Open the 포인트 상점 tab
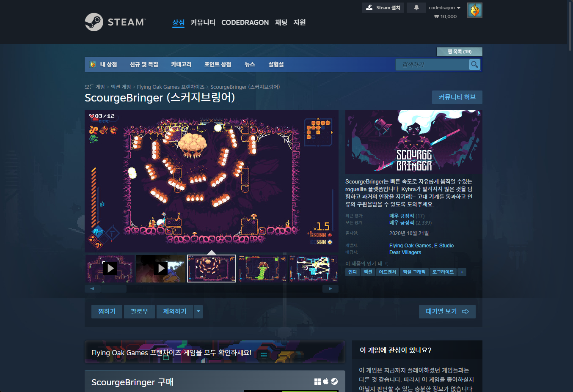The image size is (573, 392). 218,64
